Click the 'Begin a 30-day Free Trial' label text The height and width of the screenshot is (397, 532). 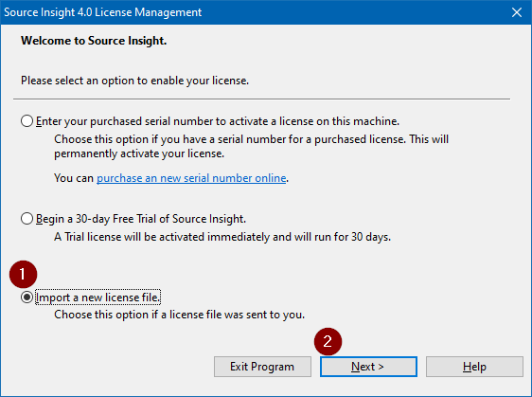pyautogui.click(x=141, y=219)
